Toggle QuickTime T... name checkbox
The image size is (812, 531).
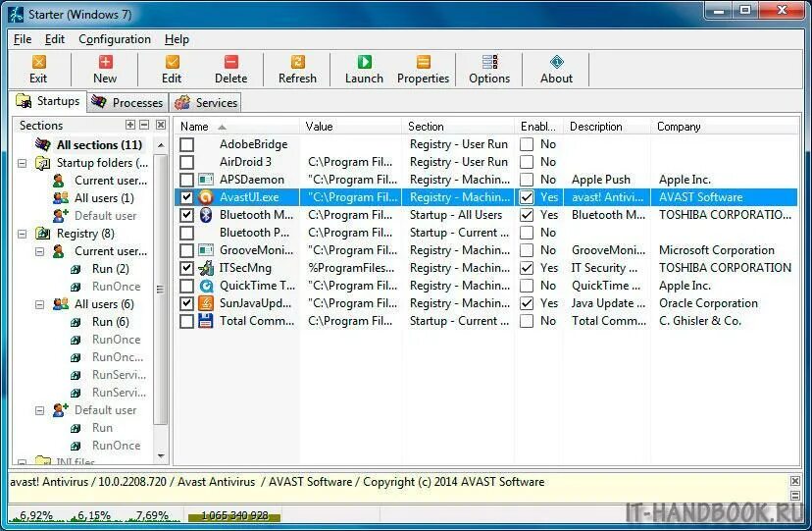187,286
